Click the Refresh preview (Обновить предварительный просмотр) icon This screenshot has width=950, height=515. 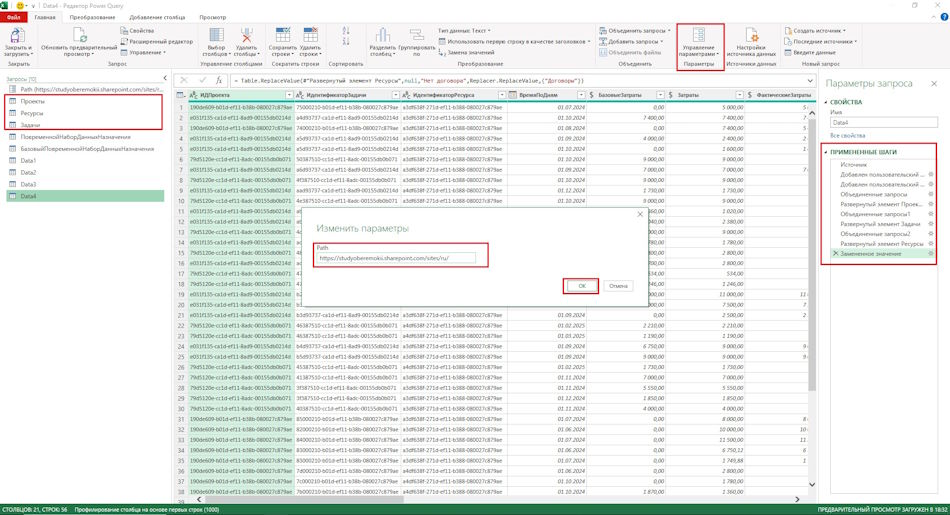(79, 35)
